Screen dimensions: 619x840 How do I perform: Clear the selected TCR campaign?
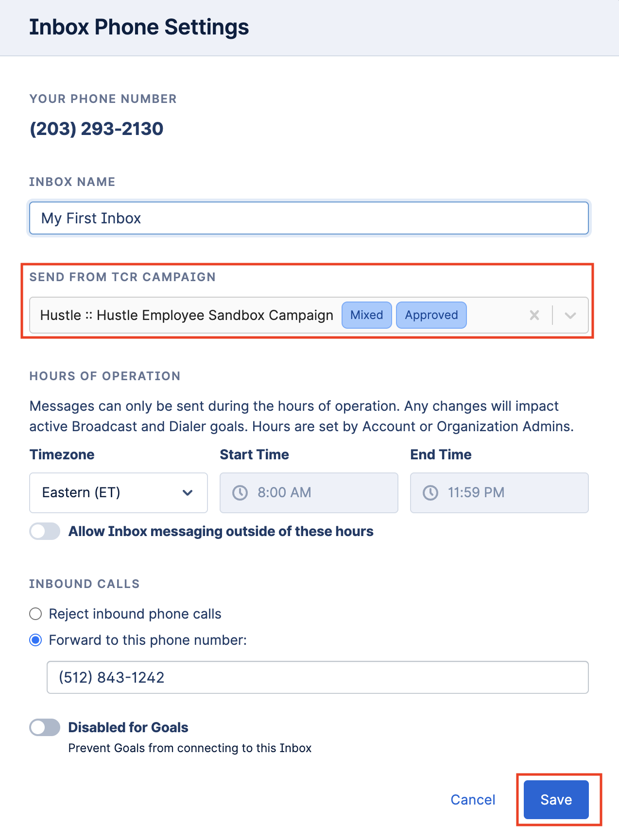pyautogui.click(x=534, y=315)
